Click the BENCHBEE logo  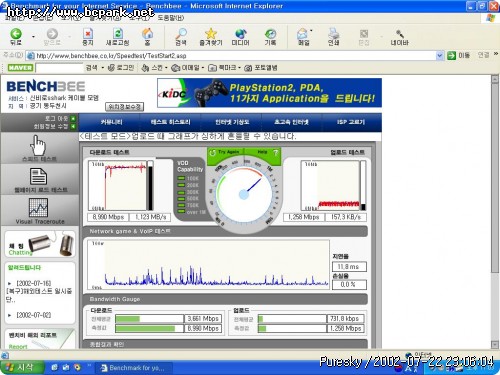[46, 87]
